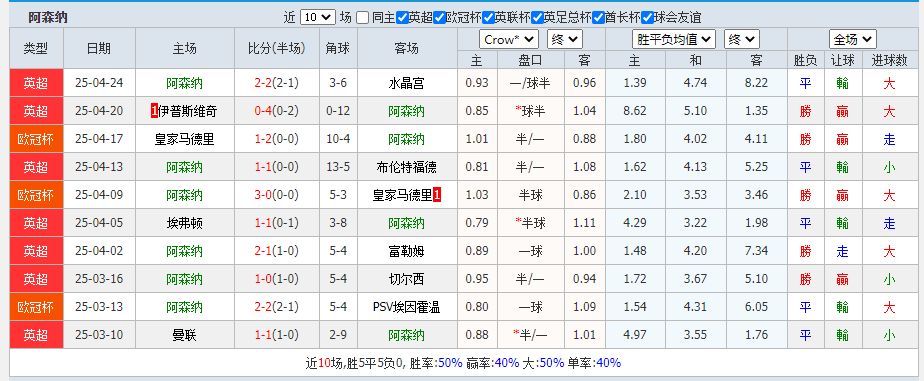The width and height of the screenshot is (924, 381).
Task: Uncheck the 英足总杯 filter checkbox
Action: 537,18
